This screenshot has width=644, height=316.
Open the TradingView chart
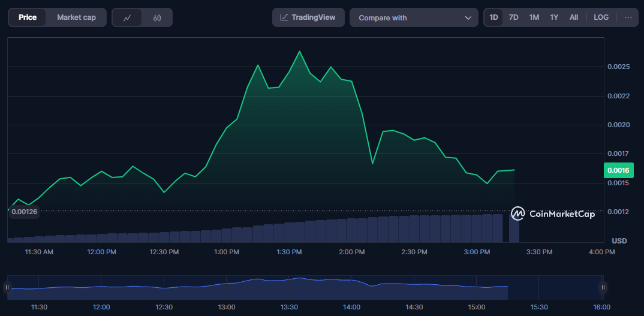pyautogui.click(x=308, y=17)
